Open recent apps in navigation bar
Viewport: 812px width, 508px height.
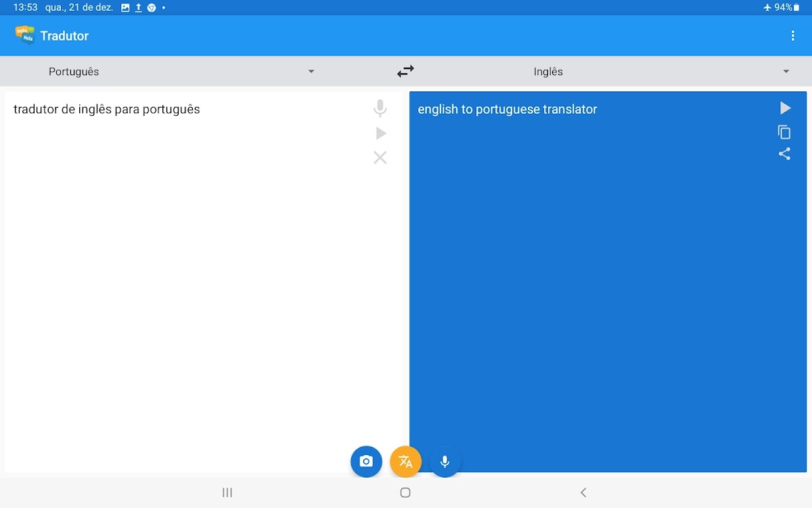pos(227,492)
